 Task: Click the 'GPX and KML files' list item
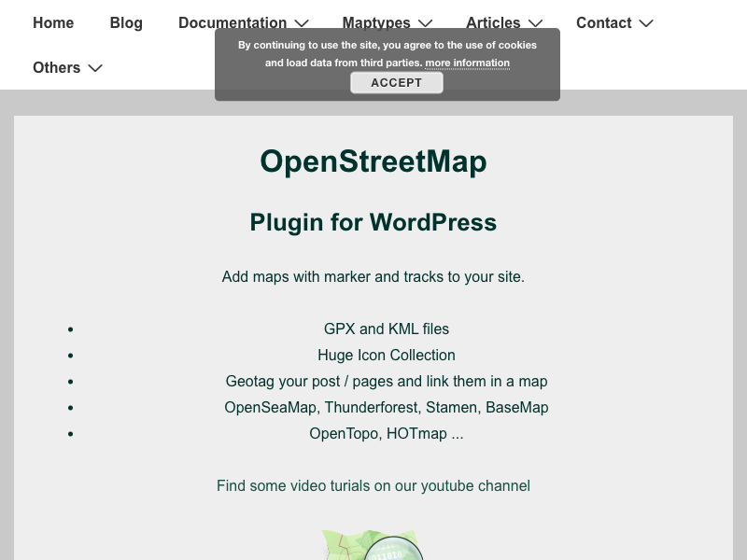pyautogui.click(x=387, y=329)
